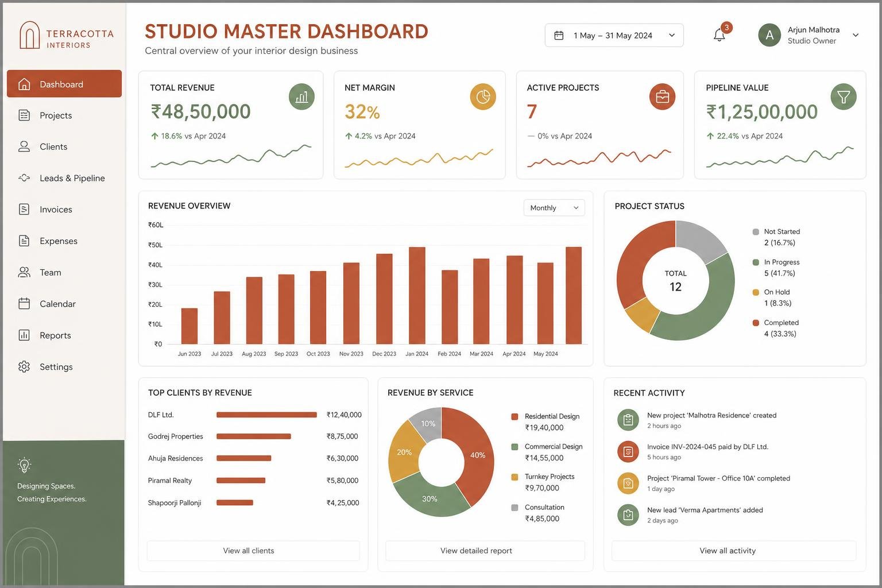The width and height of the screenshot is (882, 588).
Task: Click the invoice paid by DLF activity icon
Action: coord(628,451)
